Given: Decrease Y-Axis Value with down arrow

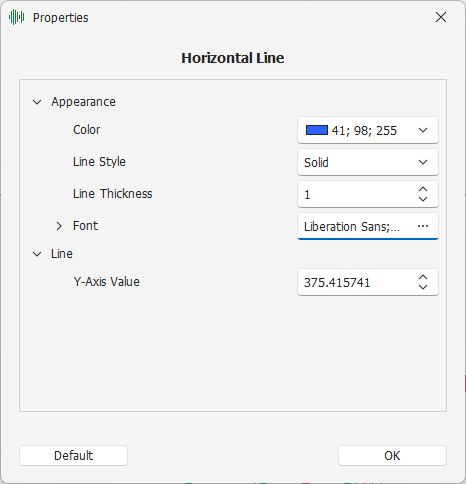Looking at the screenshot, I should click(423, 287).
